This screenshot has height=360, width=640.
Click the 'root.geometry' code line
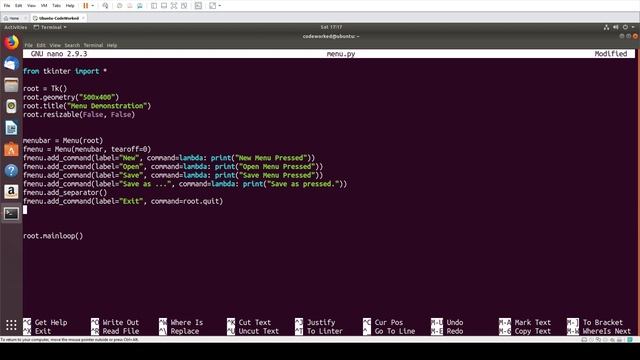tap(71, 97)
